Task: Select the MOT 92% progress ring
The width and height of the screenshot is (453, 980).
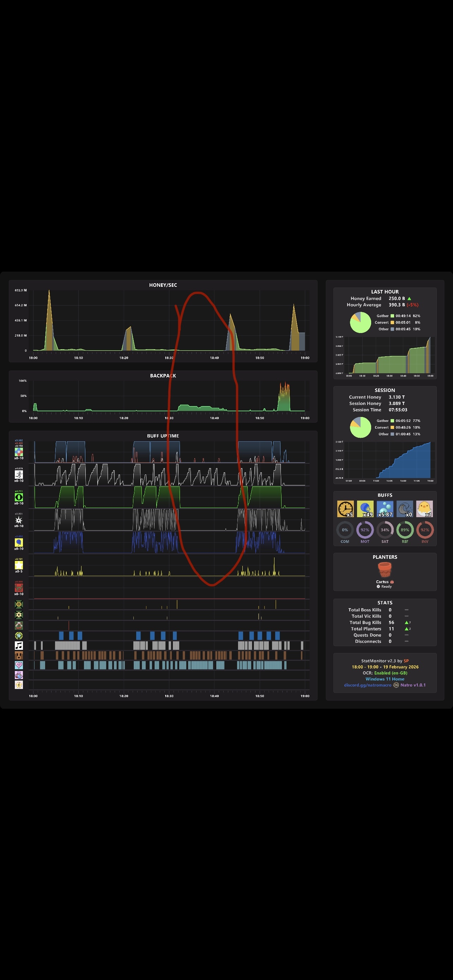Action: pos(365,530)
